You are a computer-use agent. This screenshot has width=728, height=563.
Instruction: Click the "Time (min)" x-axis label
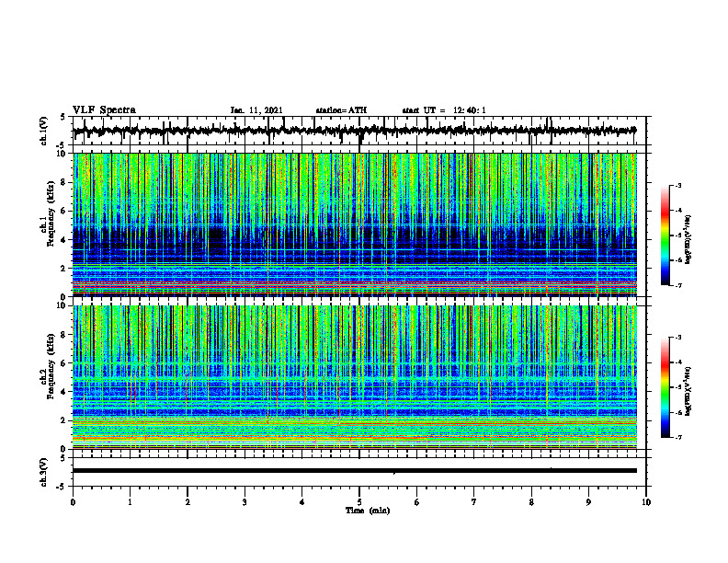click(368, 511)
